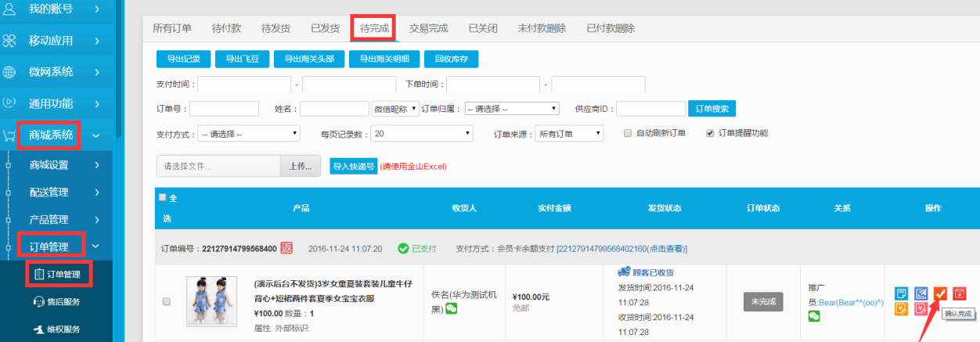Click the 订单搜索 button
The image size is (980, 342).
712,109
